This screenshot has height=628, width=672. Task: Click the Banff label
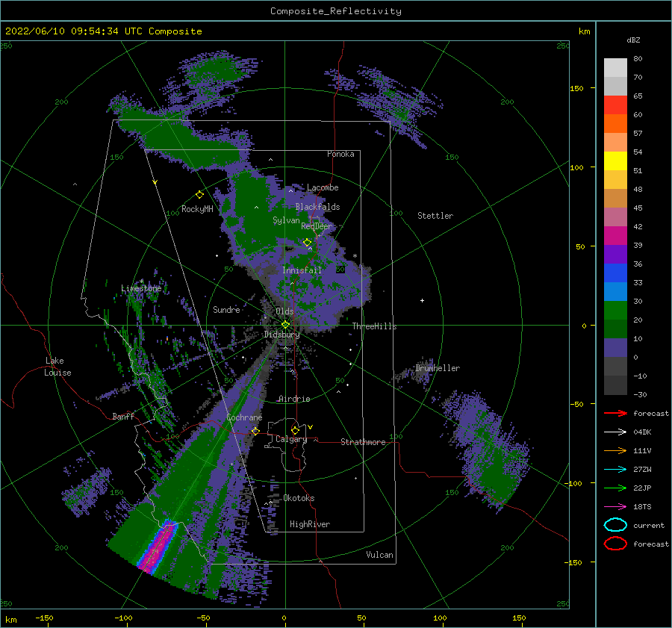pos(123,416)
